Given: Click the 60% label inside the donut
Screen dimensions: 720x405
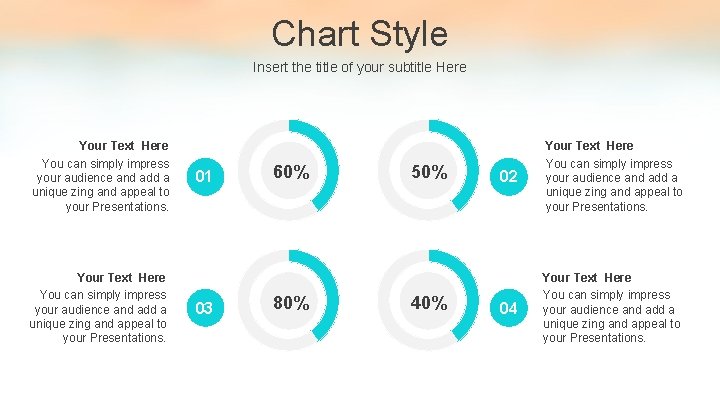Looking at the screenshot, I should pyautogui.click(x=291, y=172).
